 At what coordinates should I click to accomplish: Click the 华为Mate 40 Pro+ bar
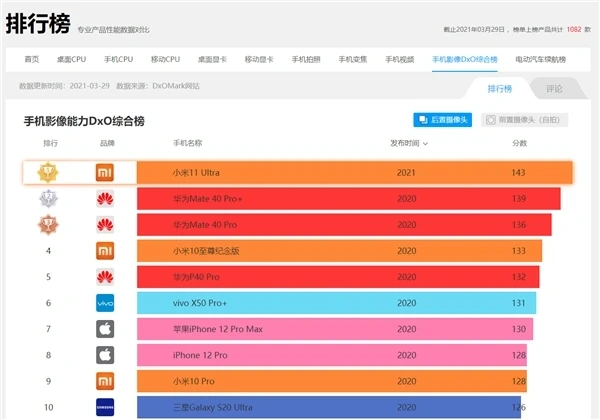point(349,199)
